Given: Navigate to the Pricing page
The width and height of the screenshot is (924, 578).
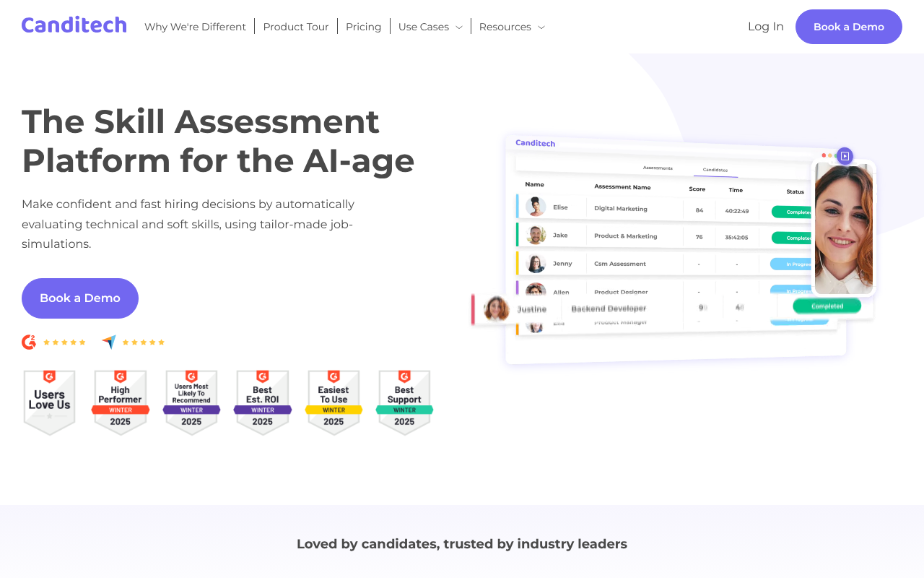Looking at the screenshot, I should click(363, 26).
